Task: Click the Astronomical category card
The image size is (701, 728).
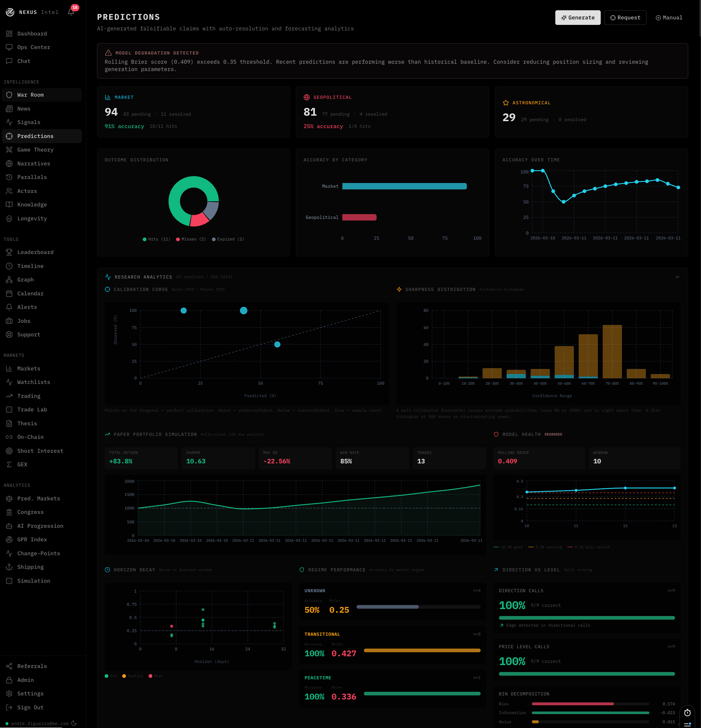Action: (591, 112)
